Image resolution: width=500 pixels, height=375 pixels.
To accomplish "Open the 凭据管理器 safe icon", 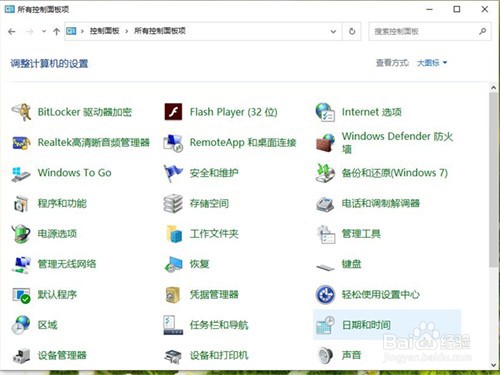I will click(173, 295).
